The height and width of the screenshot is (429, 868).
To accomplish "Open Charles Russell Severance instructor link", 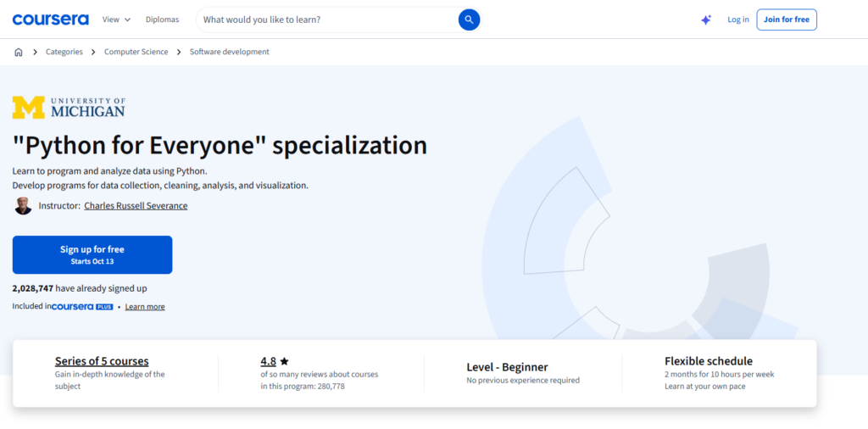I will (136, 206).
